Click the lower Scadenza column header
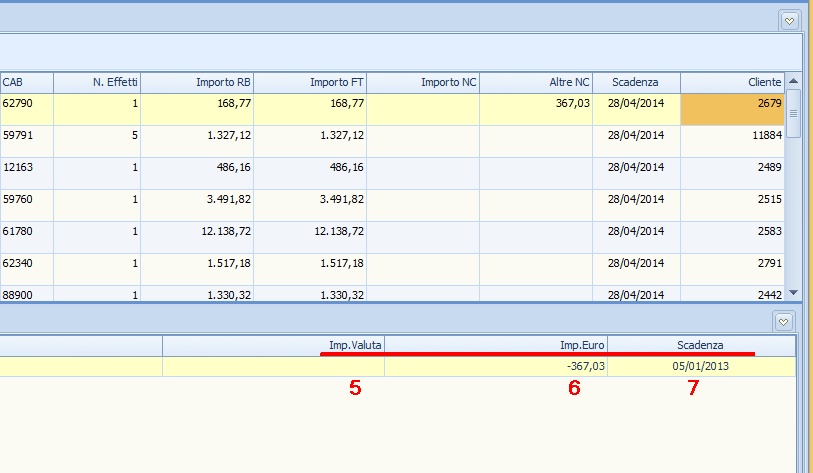The image size is (813, 473). coord(701,346)
